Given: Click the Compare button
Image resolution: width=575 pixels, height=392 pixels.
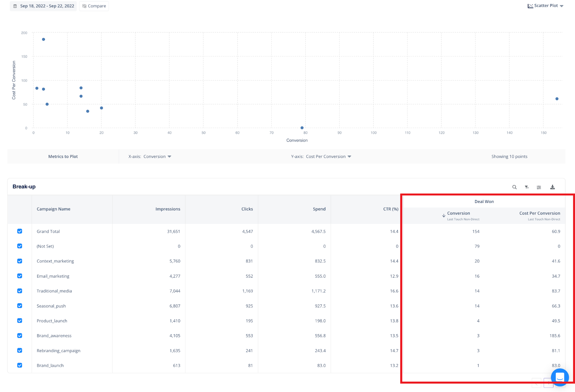Looking at the screenshot, I should pyautogui.click(x=94, y=6).
